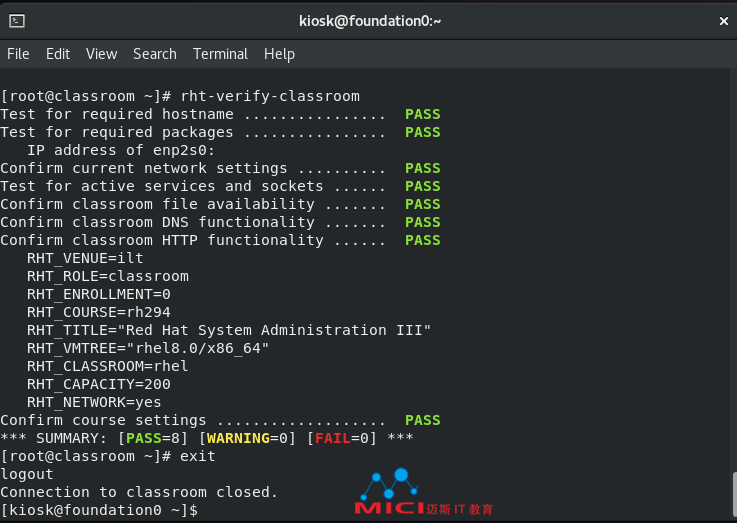Viewport: 737px width, 523px height.
Task: Open the Edit menu
Action: coord(58,54)
